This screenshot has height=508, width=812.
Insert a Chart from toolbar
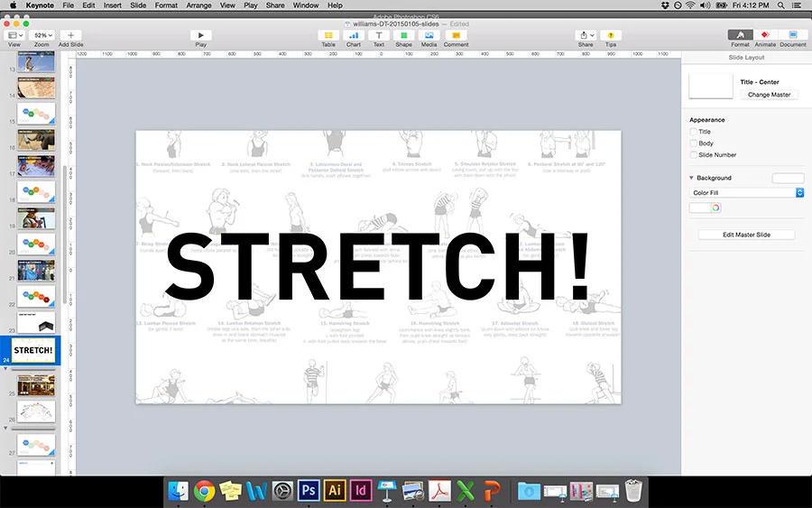coord(354,35)
